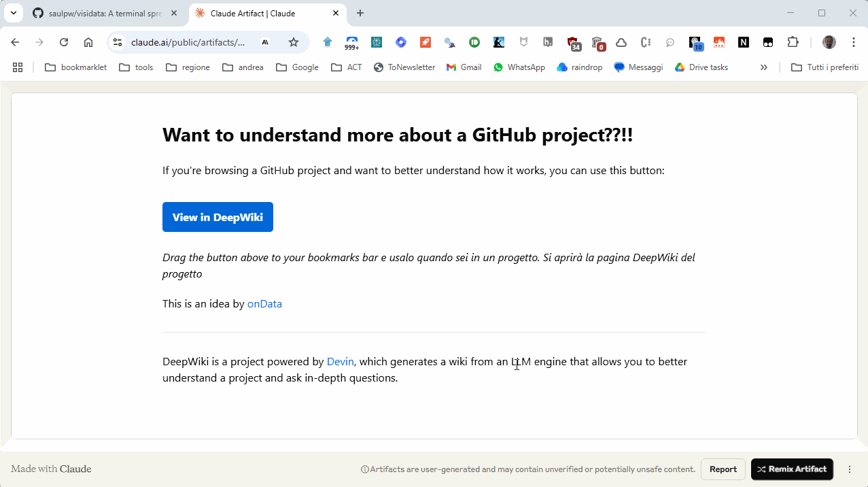Click the Made with Claude text

point(51,469)
